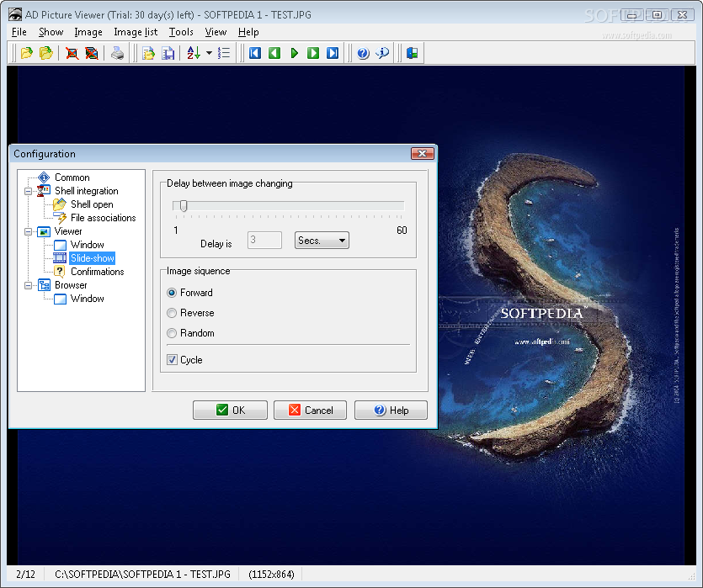The height and width of the screenshot is (588, 703).
Task: Open the Secs. units dropdown
Action: coord(322,240)
